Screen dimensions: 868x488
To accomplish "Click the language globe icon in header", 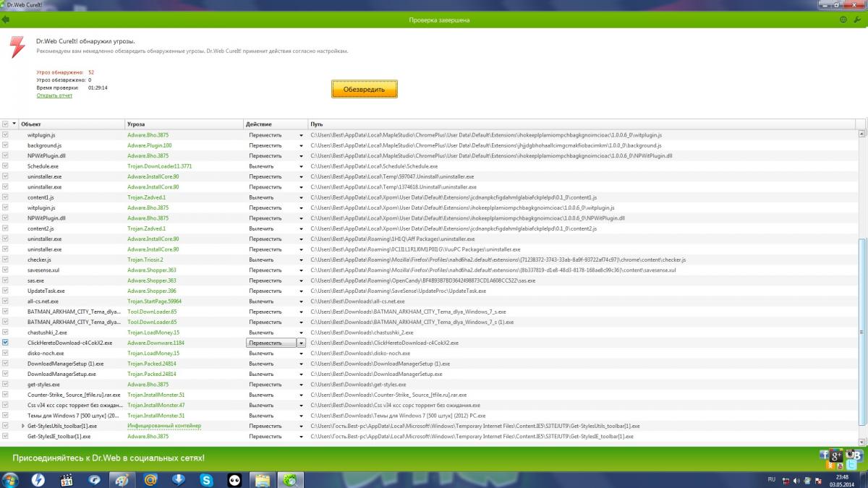I will click(x=843, y=20).
